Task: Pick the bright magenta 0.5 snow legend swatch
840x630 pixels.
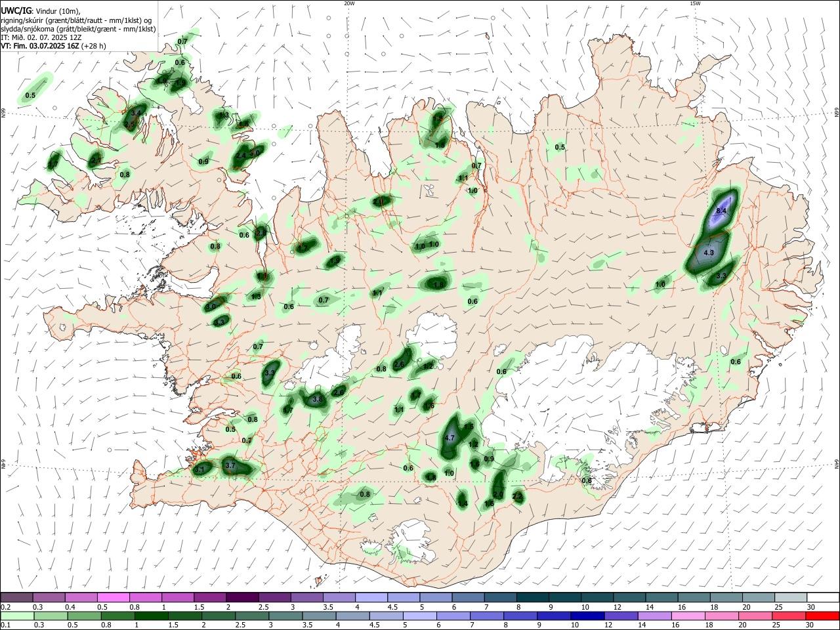Action: click(x=114, y=598)
